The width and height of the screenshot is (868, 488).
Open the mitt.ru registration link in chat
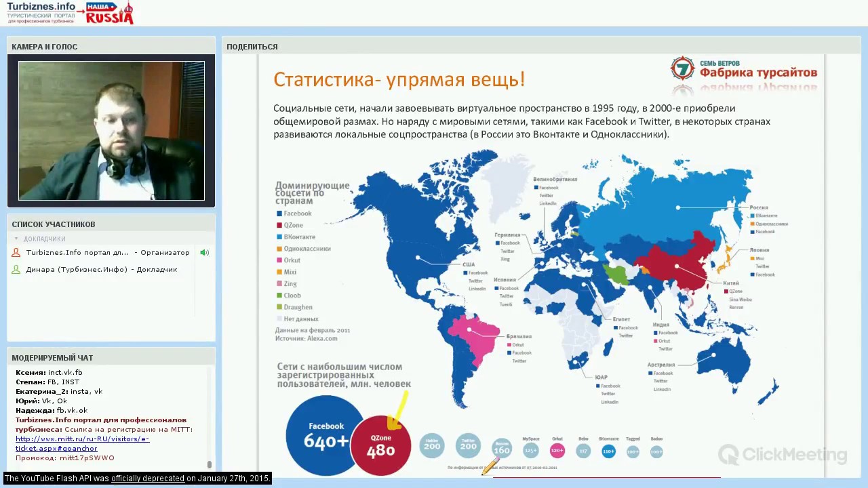82,443
